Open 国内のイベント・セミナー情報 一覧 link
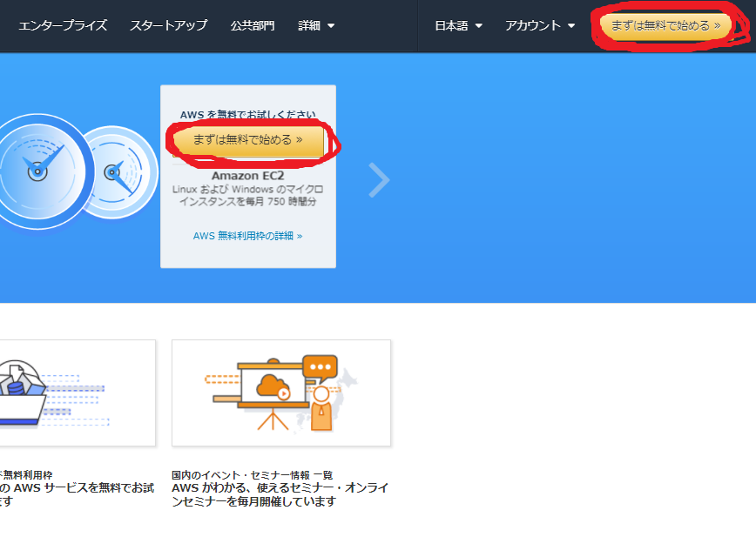This screenshot has height=537, width=756. point(252,474)
